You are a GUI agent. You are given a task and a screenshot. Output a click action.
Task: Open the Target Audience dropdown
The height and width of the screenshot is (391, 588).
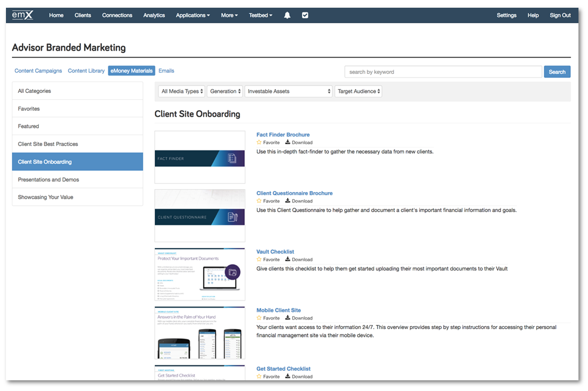tap(359, 91)
